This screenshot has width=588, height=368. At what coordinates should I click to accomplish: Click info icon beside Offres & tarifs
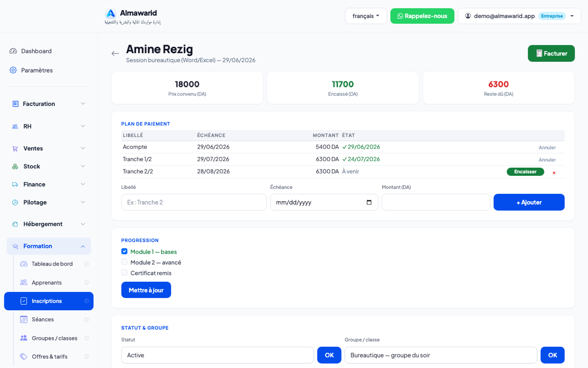(87, 357)
